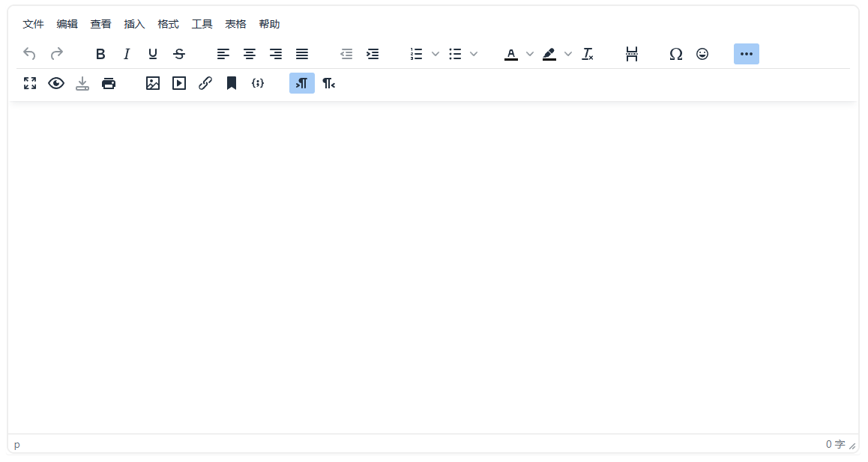Open the special character picker
The width and height of the screenshot is (868, 462).
coord(675,54)
